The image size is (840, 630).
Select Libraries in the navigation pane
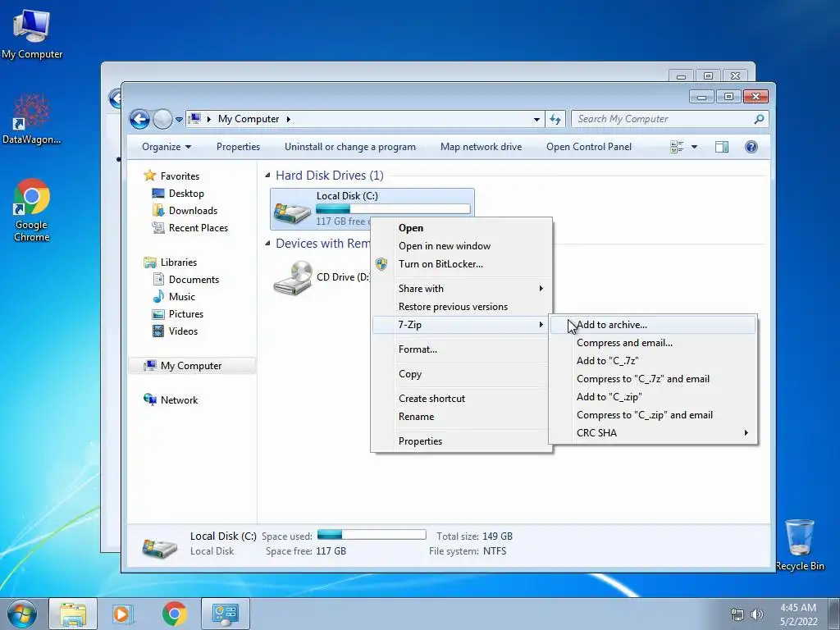pos(178,262)
